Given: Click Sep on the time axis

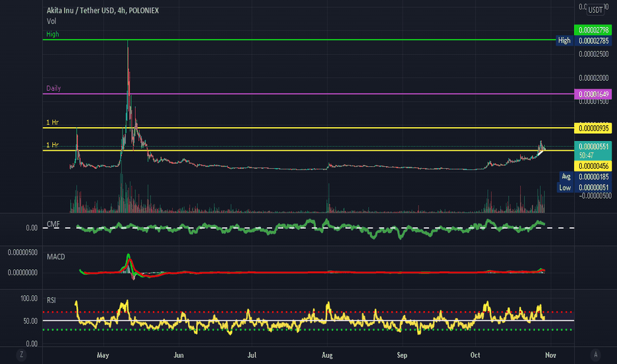Looking at the screenshot, I should (x=402, y=355).
